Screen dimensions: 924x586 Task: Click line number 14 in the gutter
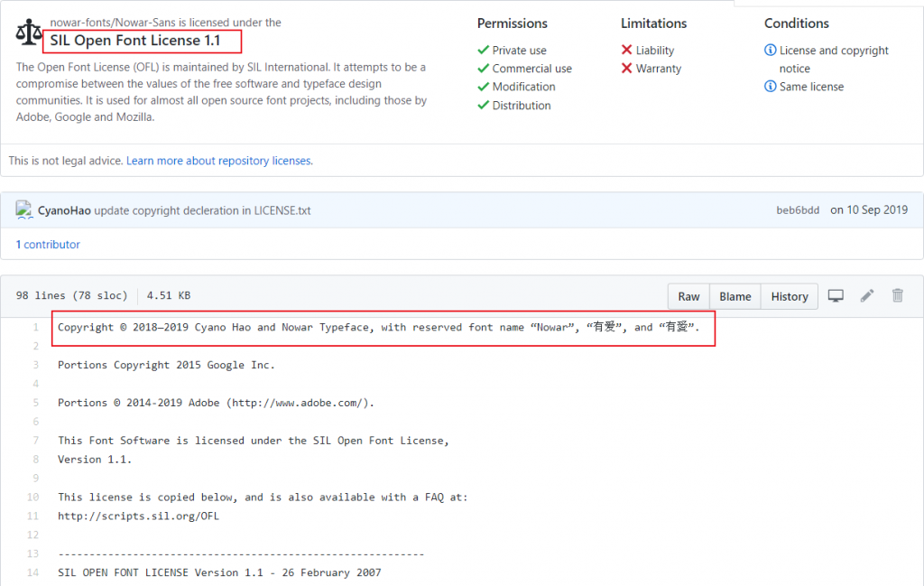click(x=33, y=572)
